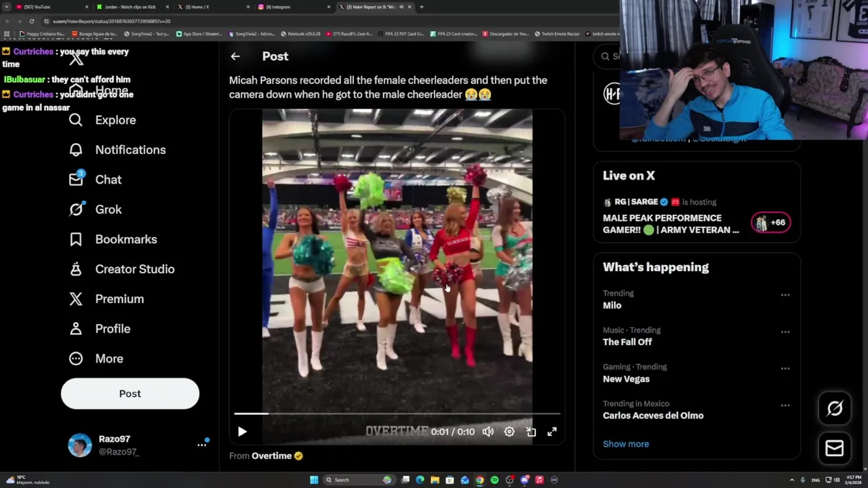Open New Vegas gaming trend
The image size is (868, 488).
[627, 379]
